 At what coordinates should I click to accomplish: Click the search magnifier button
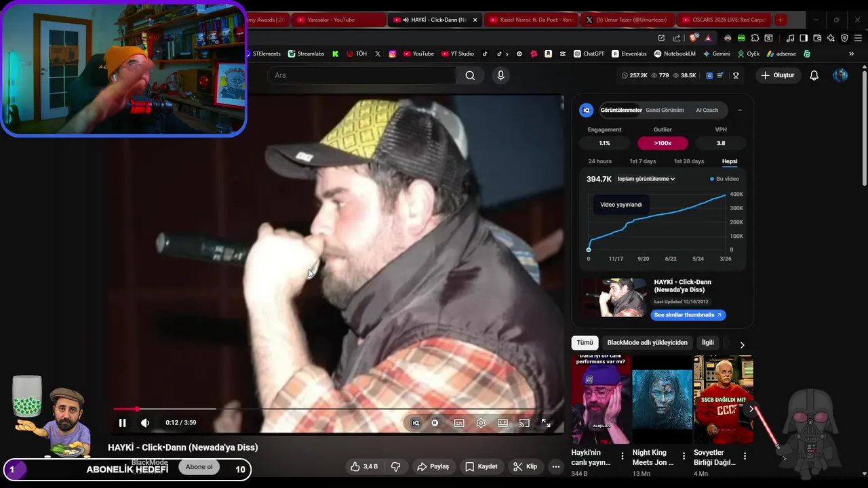pos(470,75)
